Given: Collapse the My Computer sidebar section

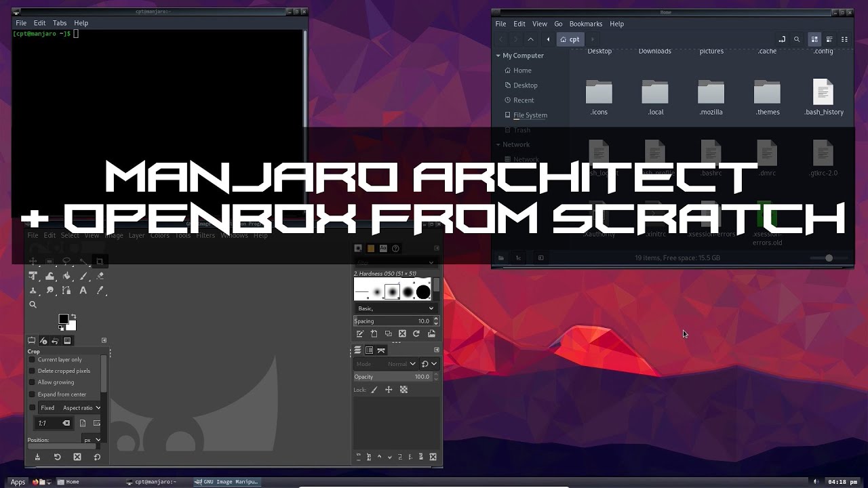Looking at the screenshot, I should (x=498, y=56).
